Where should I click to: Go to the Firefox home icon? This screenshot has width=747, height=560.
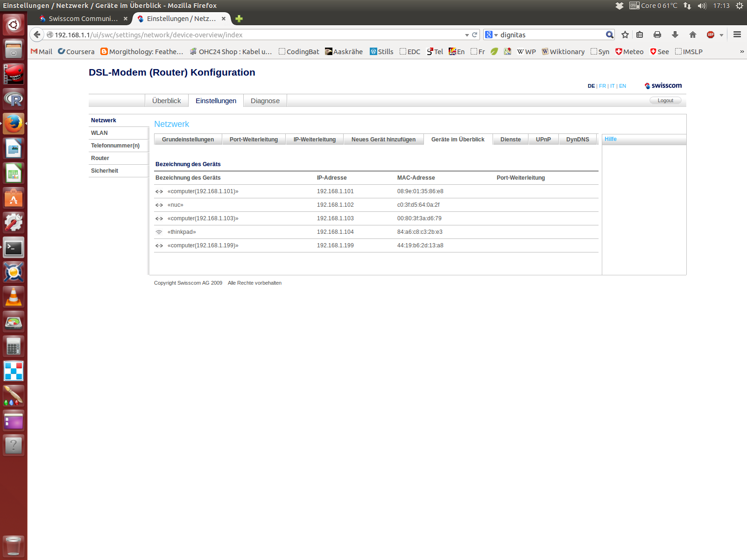693,35
